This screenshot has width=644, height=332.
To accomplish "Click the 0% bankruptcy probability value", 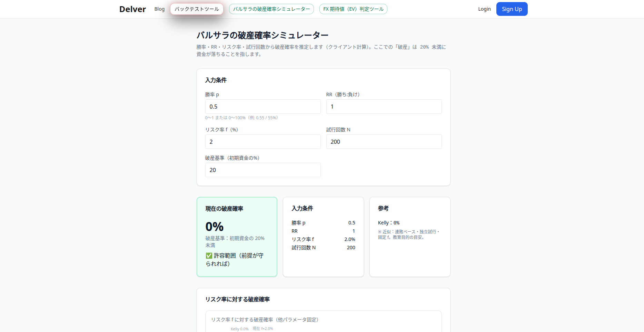I will click(x=215, y=227).
